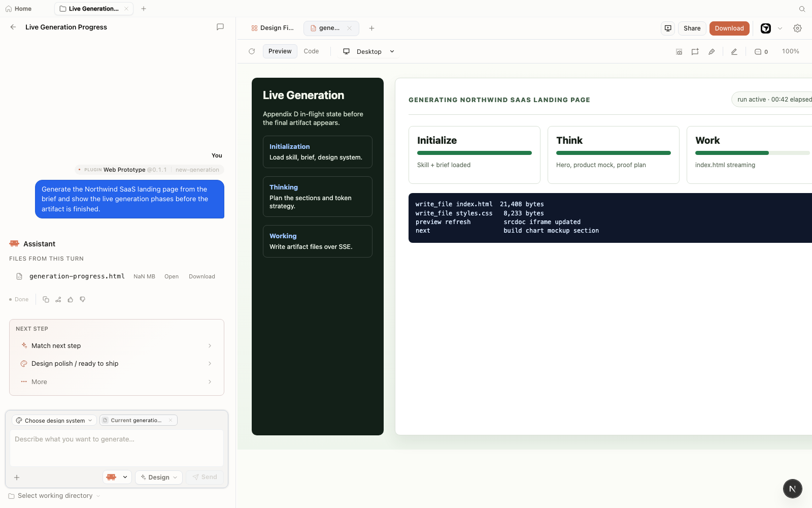Click the reload preview icon
The image size is (812, 508).
pyautogui.click(x=252, y=51)
